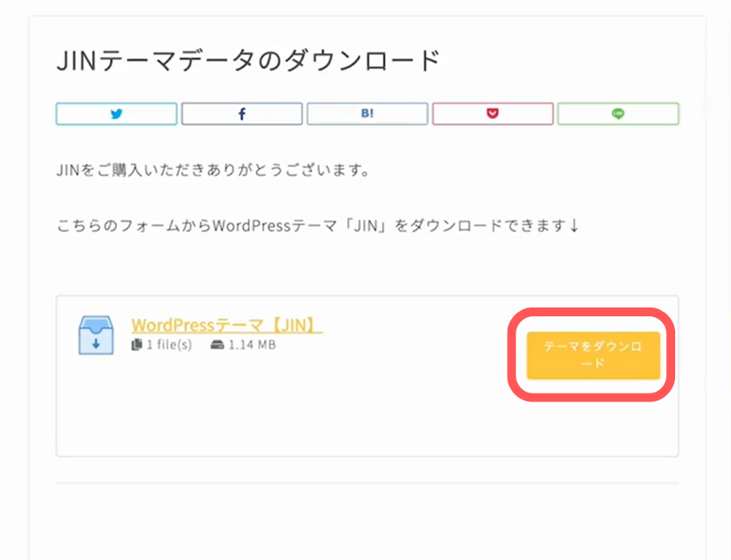This screenshot has height=560, width=731.
Task: Share the page via the Twitter bird icon
Action: [116, 113]
